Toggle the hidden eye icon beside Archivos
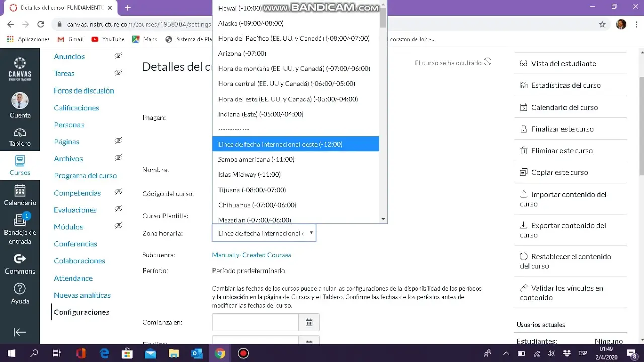 [x=118, y=158]
